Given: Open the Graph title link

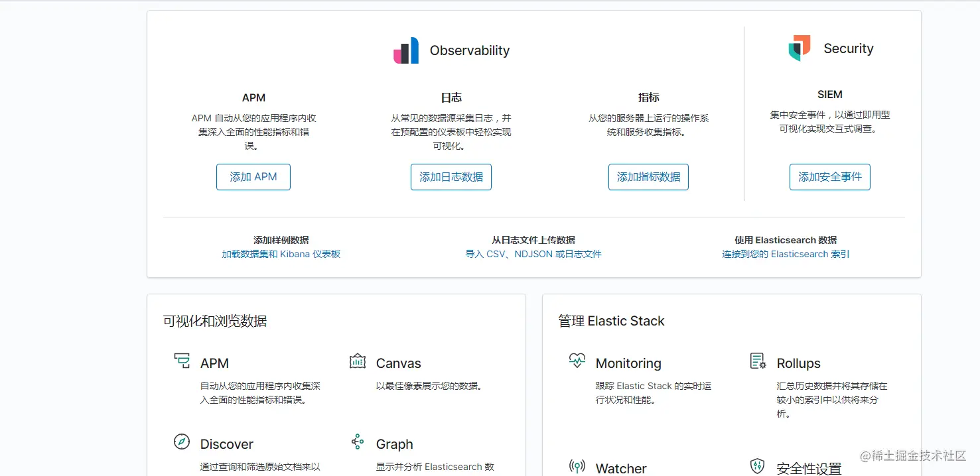Looking at the screenshot, I should pyautogui.click(x=395, y=444).
